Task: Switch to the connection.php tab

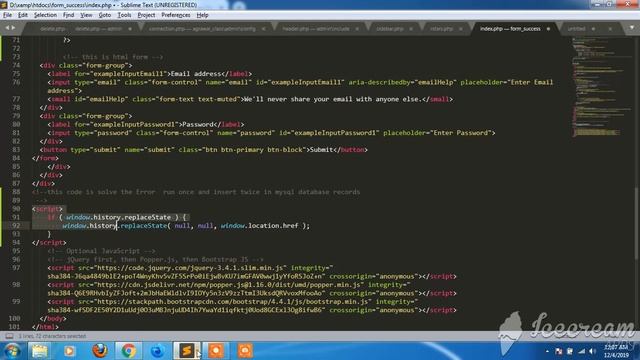Action: 202,29
